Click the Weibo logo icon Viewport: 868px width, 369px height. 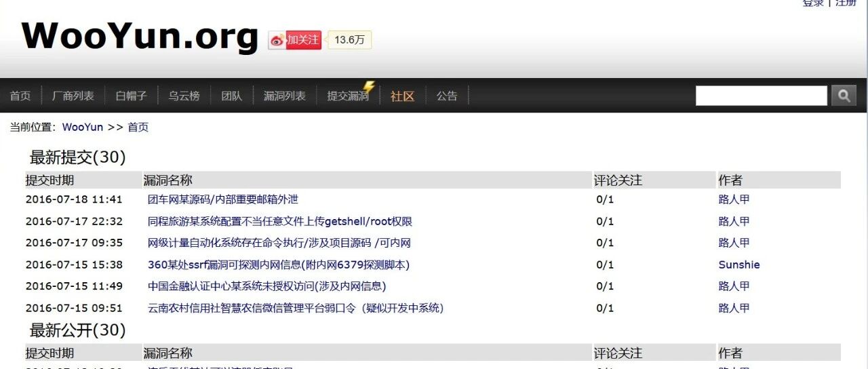click(277, 40)
